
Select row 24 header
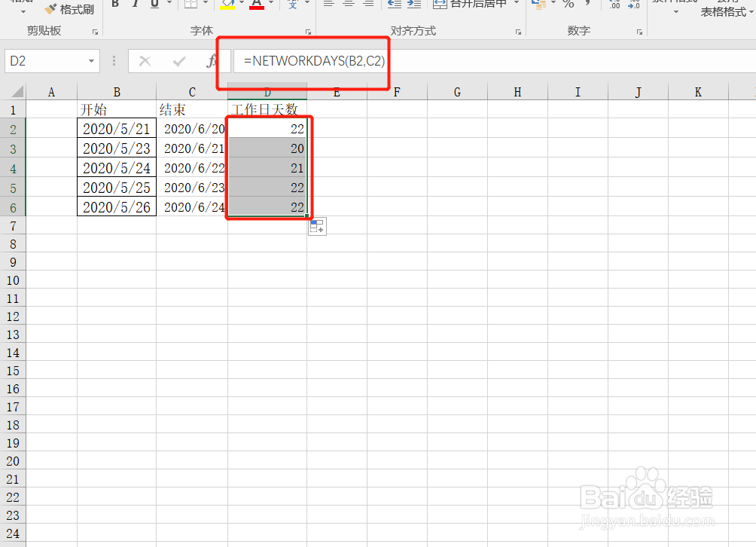coord(13,533)
